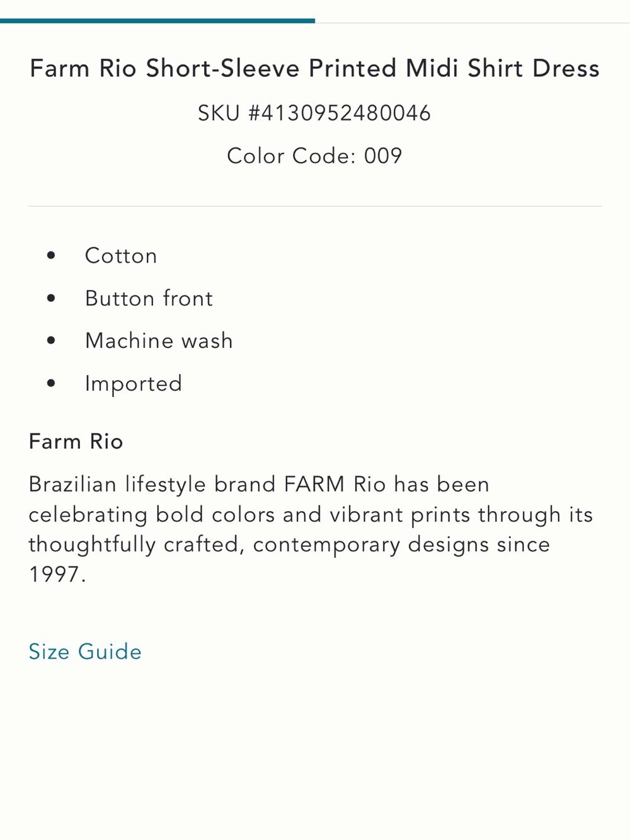This screenshot has height=840, width=630.
Task: Click the SKU #4130952480046 text
Action: click(x=314, y=113)
